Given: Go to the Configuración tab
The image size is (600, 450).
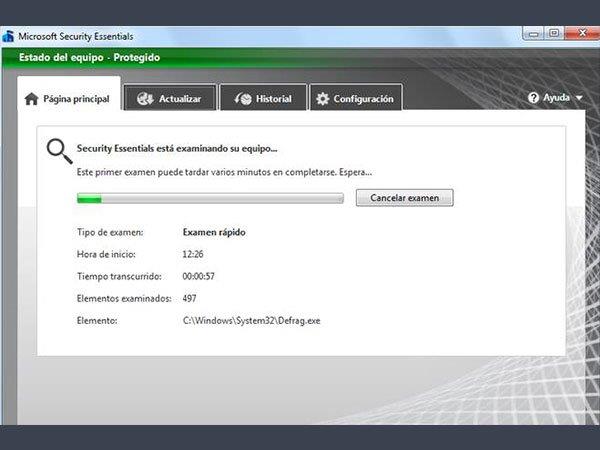Looking at the screenshot, I should 356,98.
